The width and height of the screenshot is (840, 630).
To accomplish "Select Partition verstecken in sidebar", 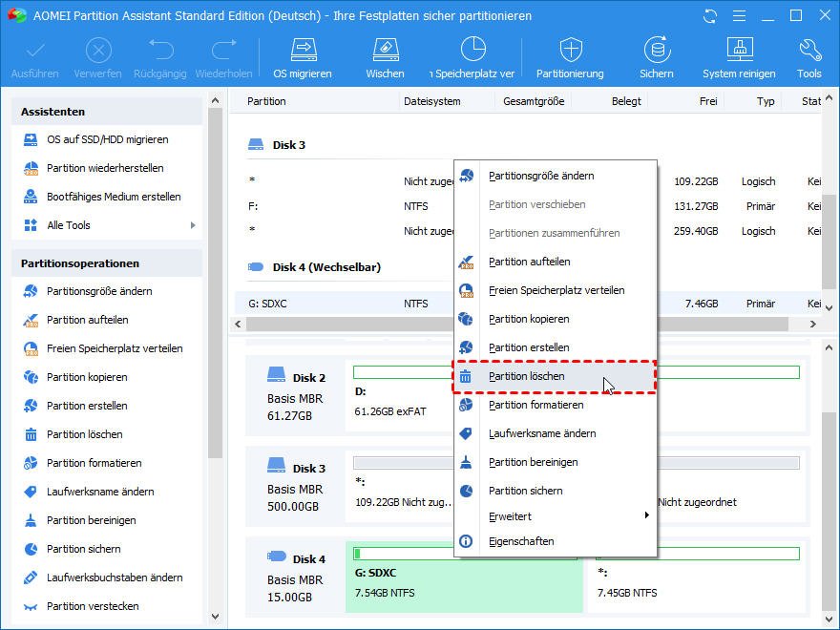I will [x=93, y=606].
